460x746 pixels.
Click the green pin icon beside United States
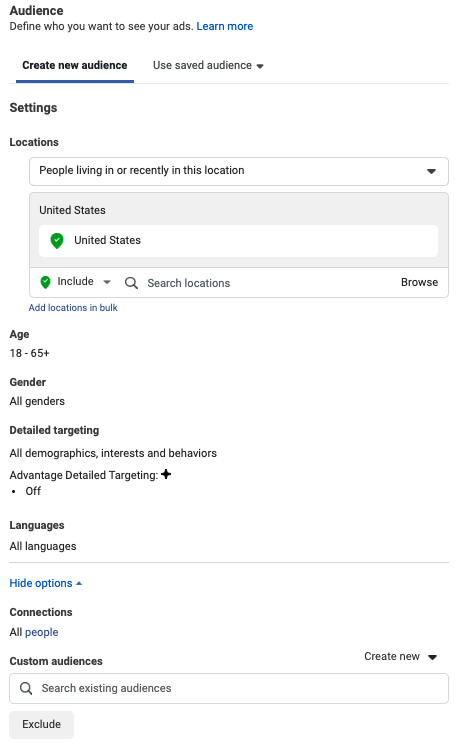click(57, 241)
